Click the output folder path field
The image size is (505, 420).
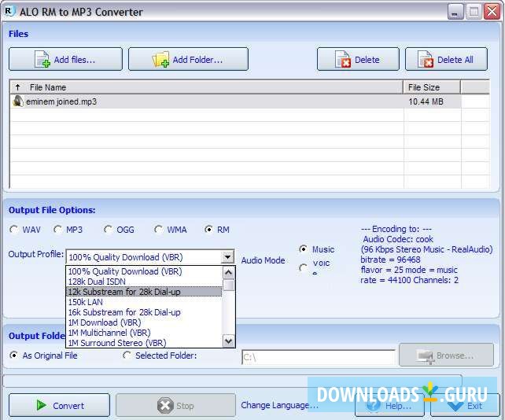coord(319,357)
